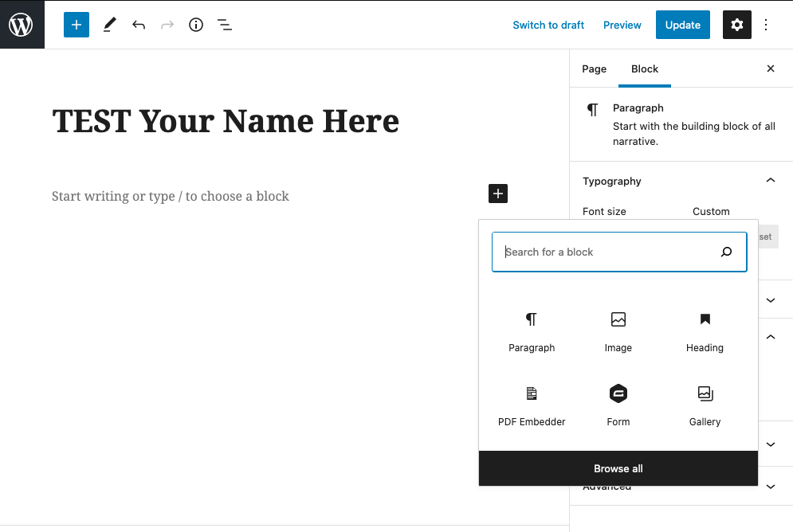Open the WordPress logo menu
Viewport: 793px width, 532px height.
coord(22,24)
